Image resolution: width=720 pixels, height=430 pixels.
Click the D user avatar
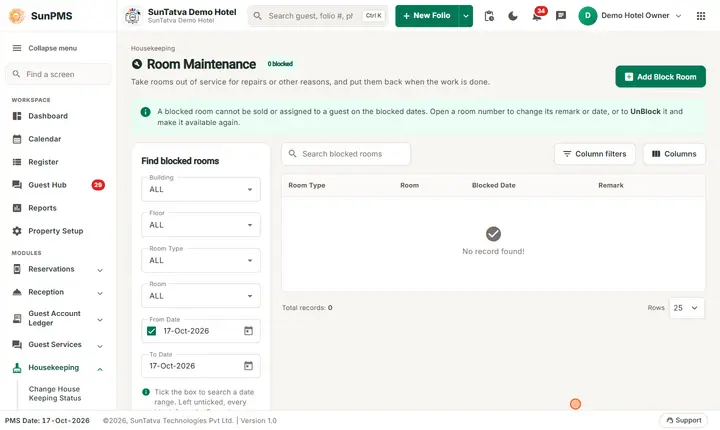click(x=587, y=16)
